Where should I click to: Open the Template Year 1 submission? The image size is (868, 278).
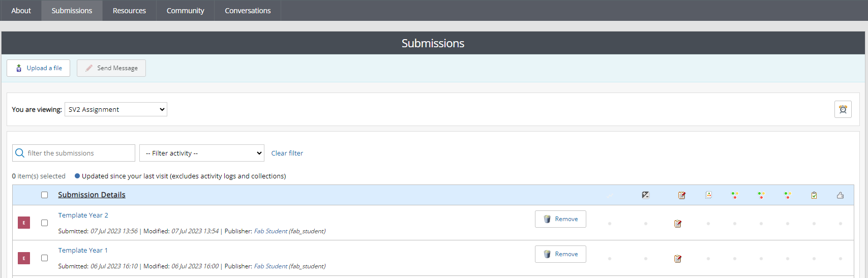[83, 250]
